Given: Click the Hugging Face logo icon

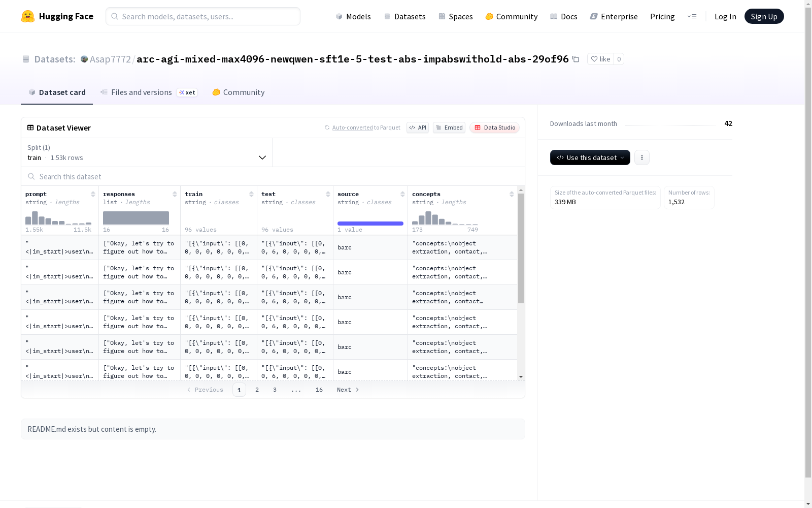Looking at the screenshot, I should click(28, 16).
